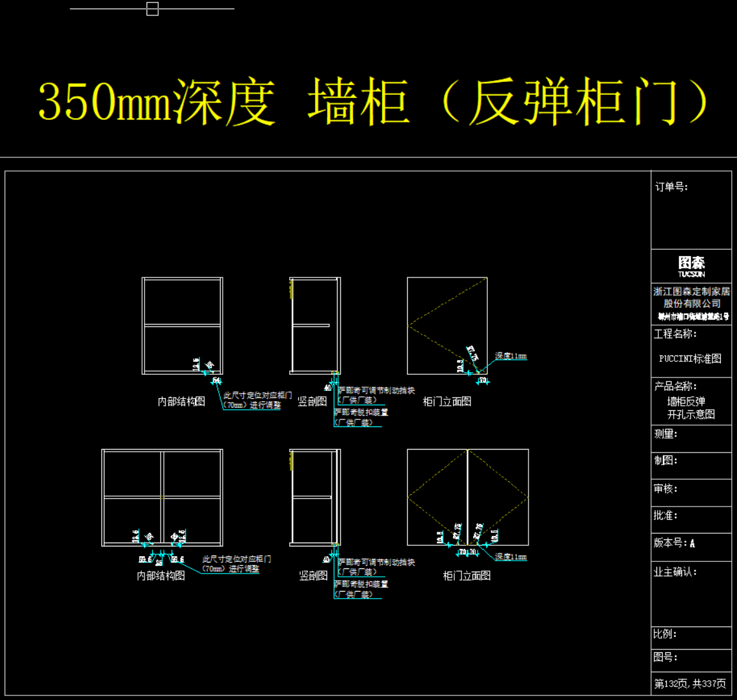Click the 图森 TUCSON logo

691,266
